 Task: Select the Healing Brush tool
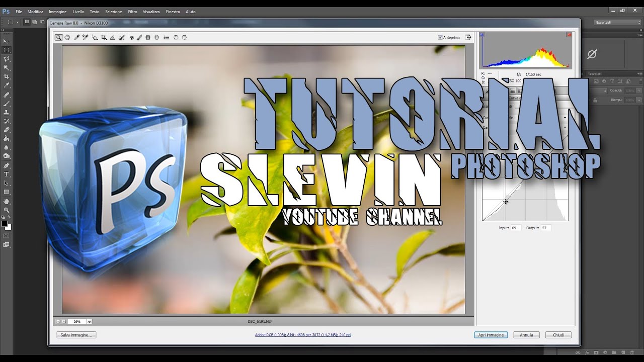tap(7, 95)
